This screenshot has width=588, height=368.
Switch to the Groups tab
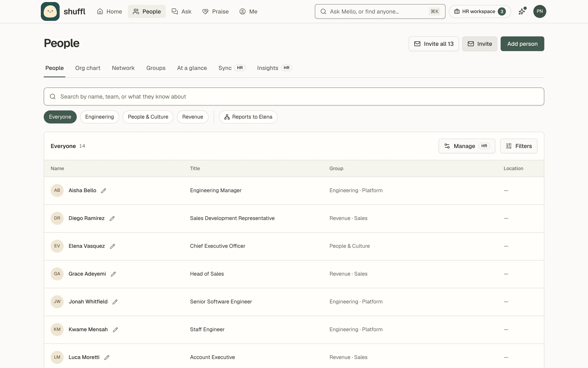156,68
